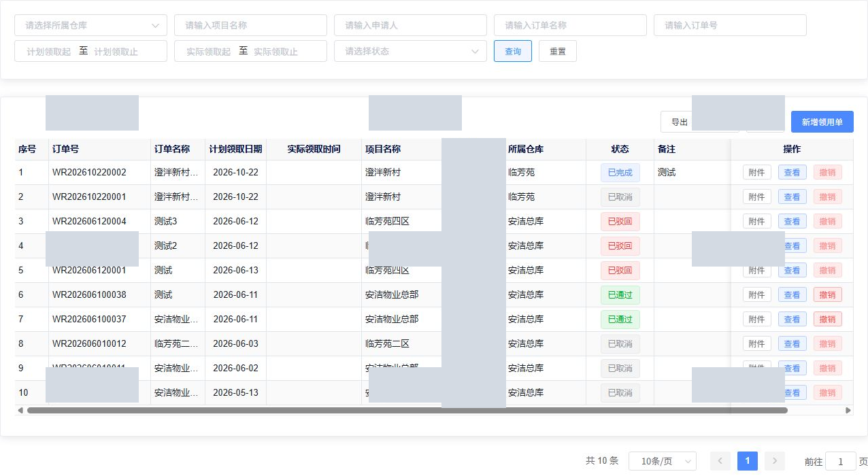Screen dimensions: 868x476
Task: Click the 测试 remark cell in row 1
Action: pyautogui.click(x=692, y=173)
